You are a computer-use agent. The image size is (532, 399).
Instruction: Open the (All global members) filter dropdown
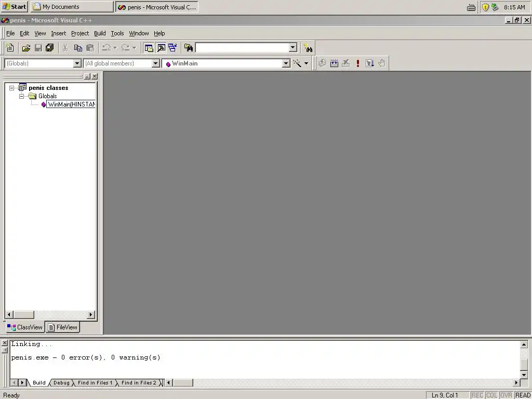[x=156, y=63]
